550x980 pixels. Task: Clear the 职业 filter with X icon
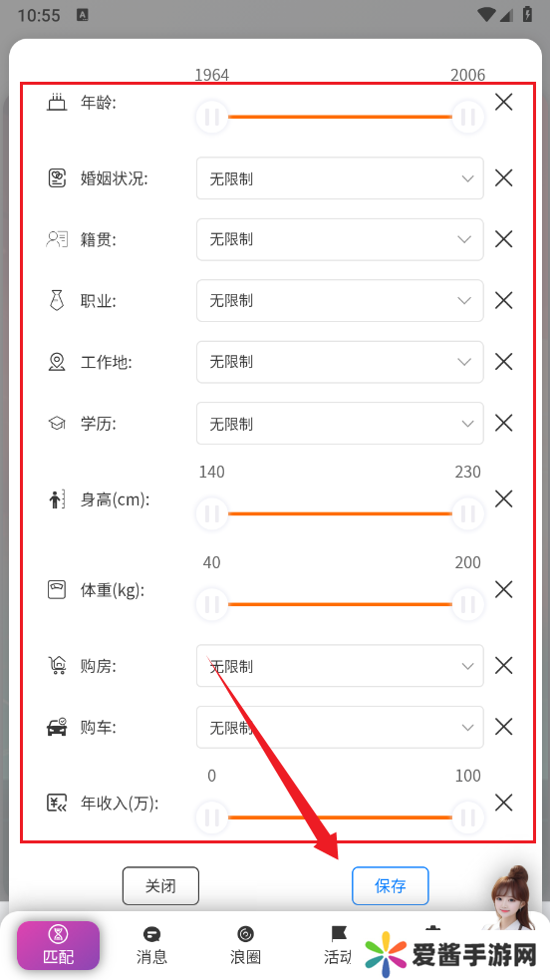[x=503, y=301]
